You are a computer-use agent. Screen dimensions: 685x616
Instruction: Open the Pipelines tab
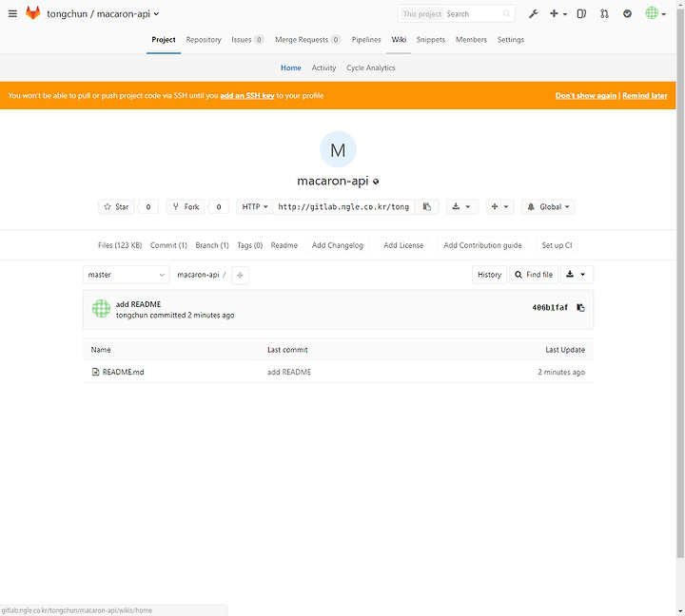366,40
